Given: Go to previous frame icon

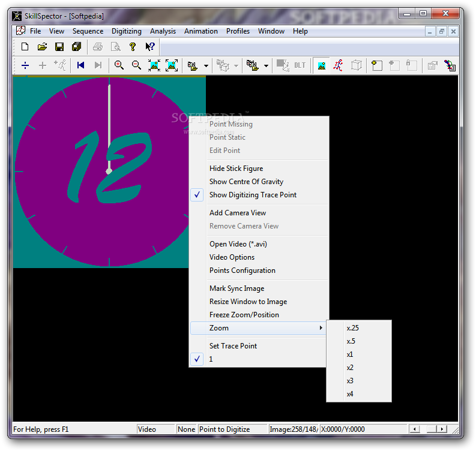Looking at the screenshot, I should (x=80, y=65).
